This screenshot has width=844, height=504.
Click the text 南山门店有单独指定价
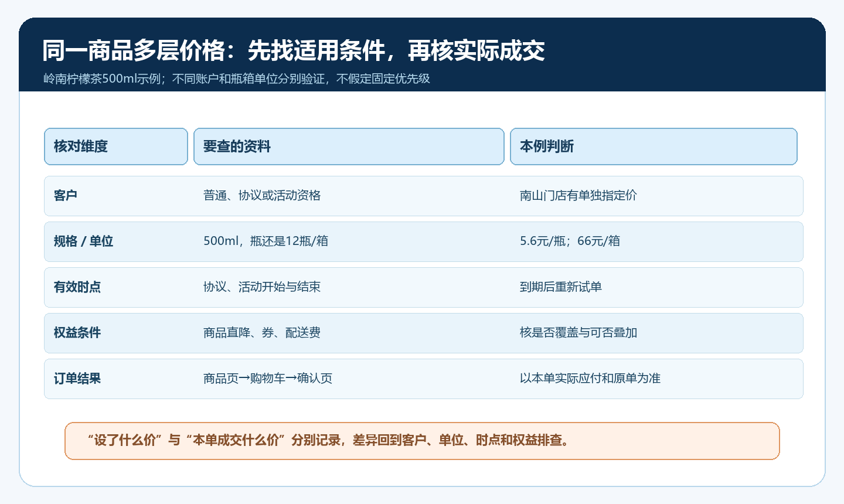(x=578, y=196)
